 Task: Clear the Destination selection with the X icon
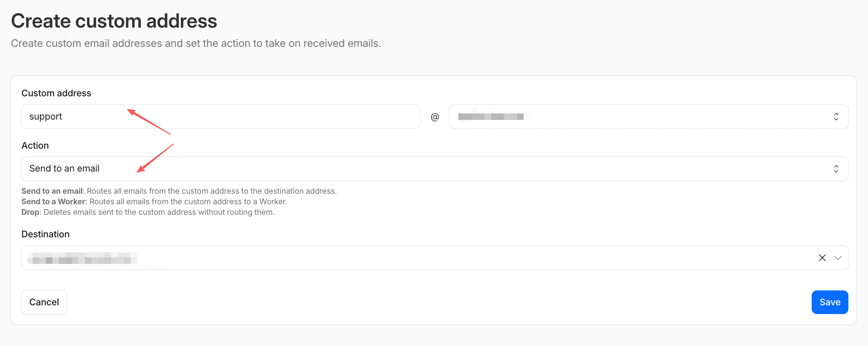[x=822, y=258]
